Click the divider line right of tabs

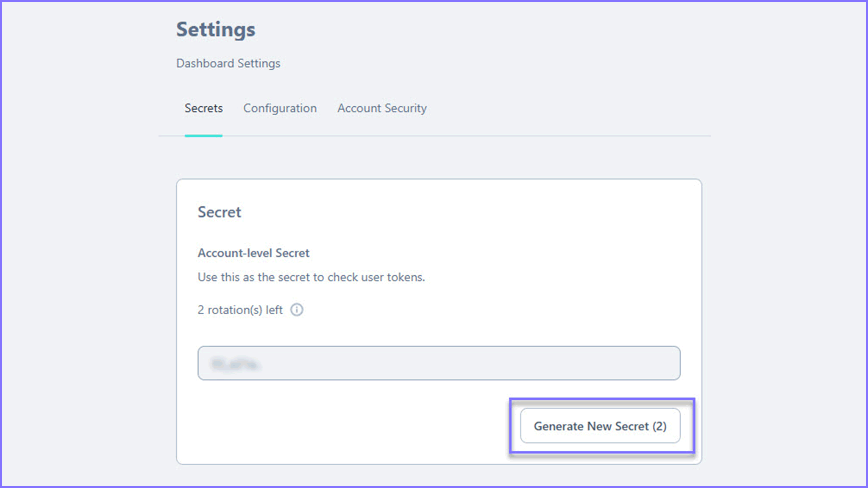[568, 136]
